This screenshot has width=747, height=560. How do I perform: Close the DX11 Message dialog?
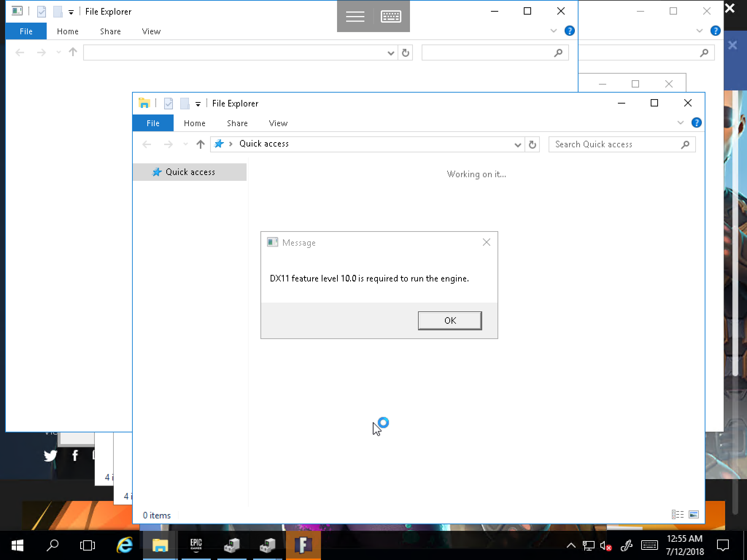pyautogui.click(x=486, y=242)
